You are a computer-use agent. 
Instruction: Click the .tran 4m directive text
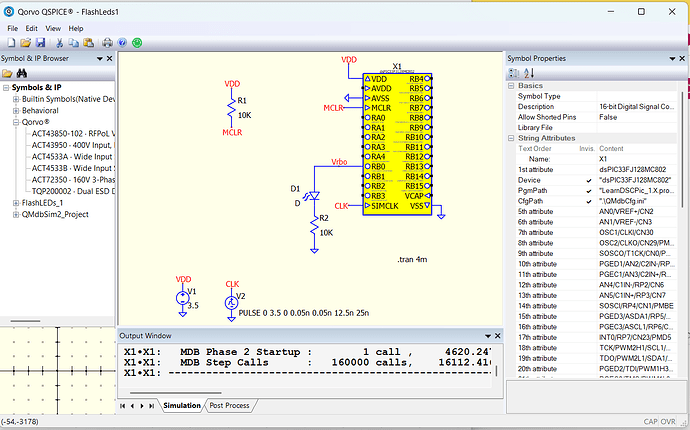tap(412, 260)
